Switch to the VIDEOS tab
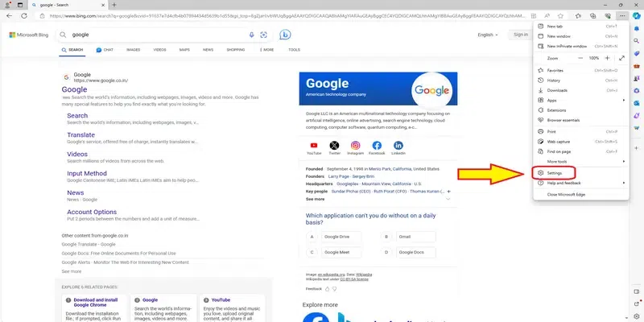 pos(159,50)
